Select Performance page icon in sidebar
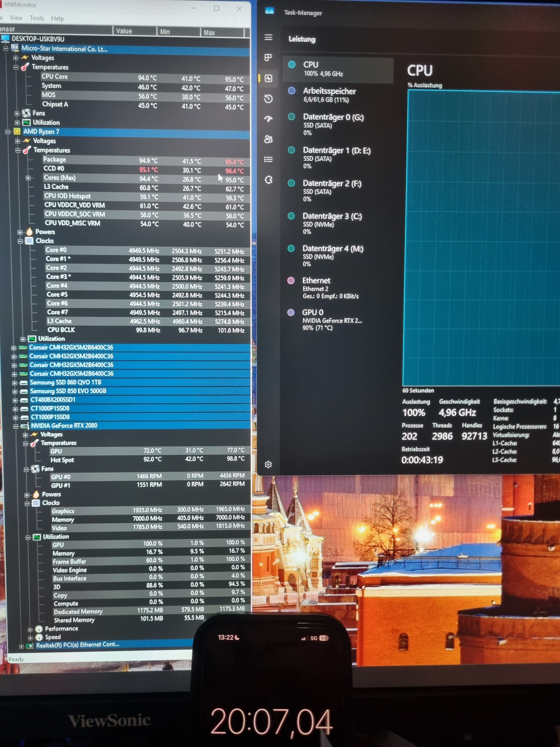Viewport: 560px width, 747px height. point(268,79)
